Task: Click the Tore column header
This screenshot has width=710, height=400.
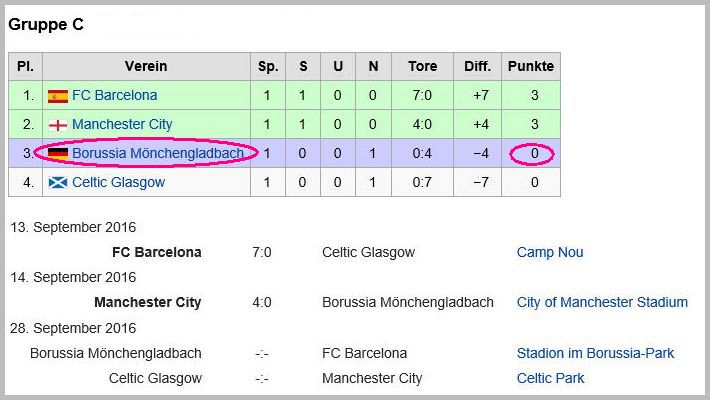Action: [x=422, y=66]
